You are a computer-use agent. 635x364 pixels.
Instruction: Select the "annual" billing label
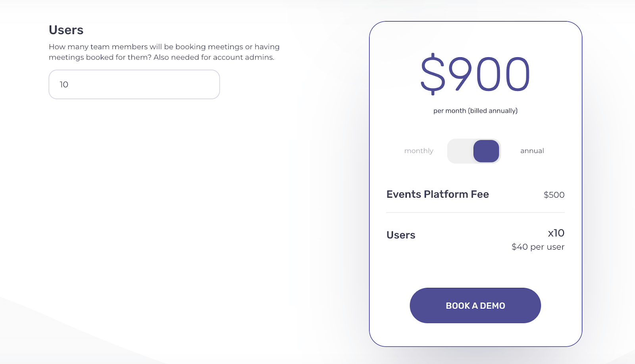pos(532,151)
